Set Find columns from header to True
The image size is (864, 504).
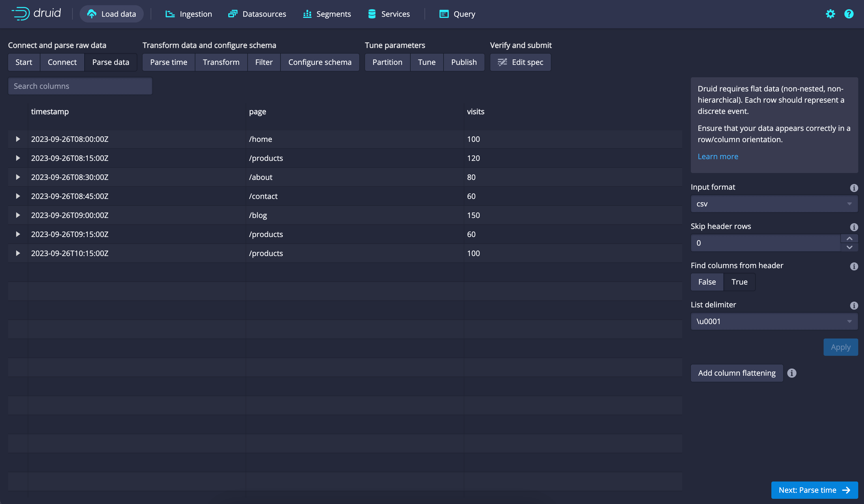pyautogui.click(x=739, y=282)
